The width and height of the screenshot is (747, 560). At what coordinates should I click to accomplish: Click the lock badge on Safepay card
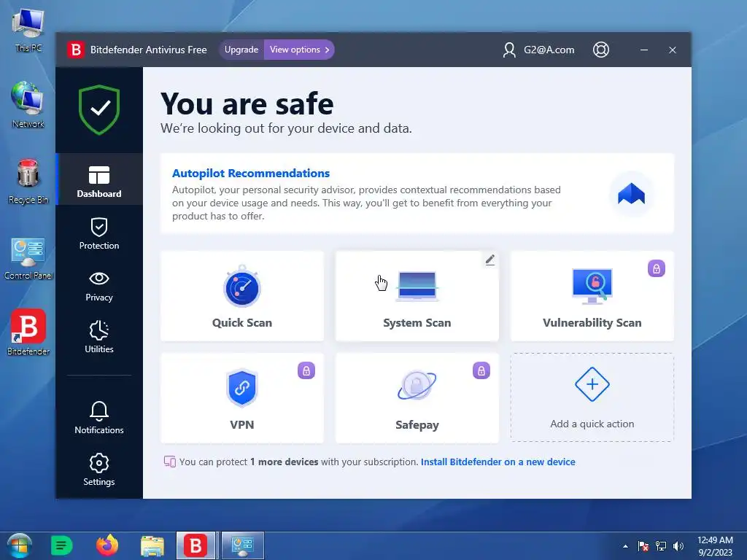point(481,370)
